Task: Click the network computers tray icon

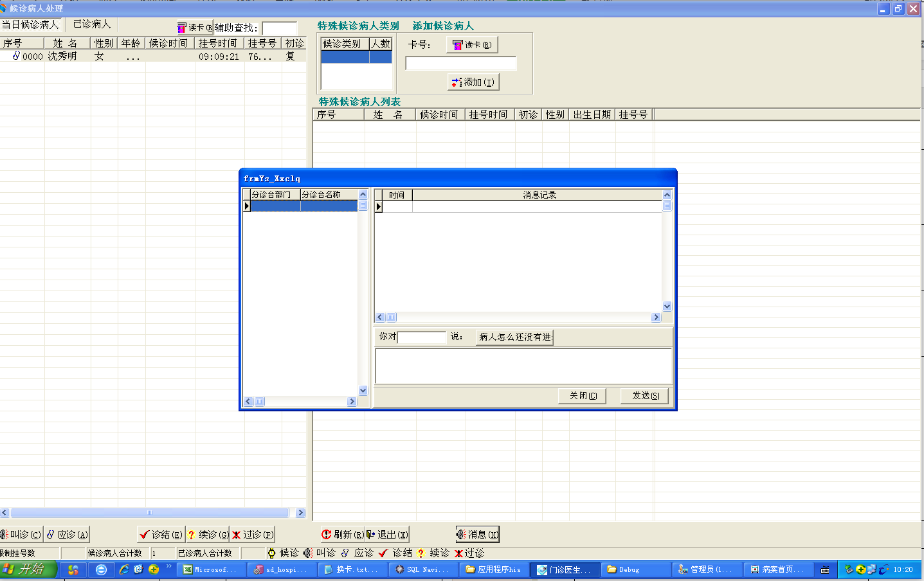Action: [871, 569]
